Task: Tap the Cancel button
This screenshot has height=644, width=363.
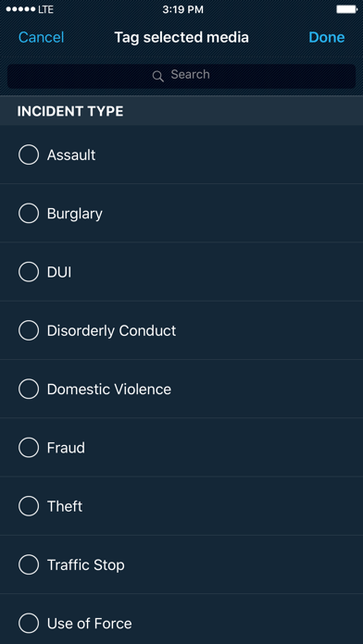Action: [x=41, y=37]
